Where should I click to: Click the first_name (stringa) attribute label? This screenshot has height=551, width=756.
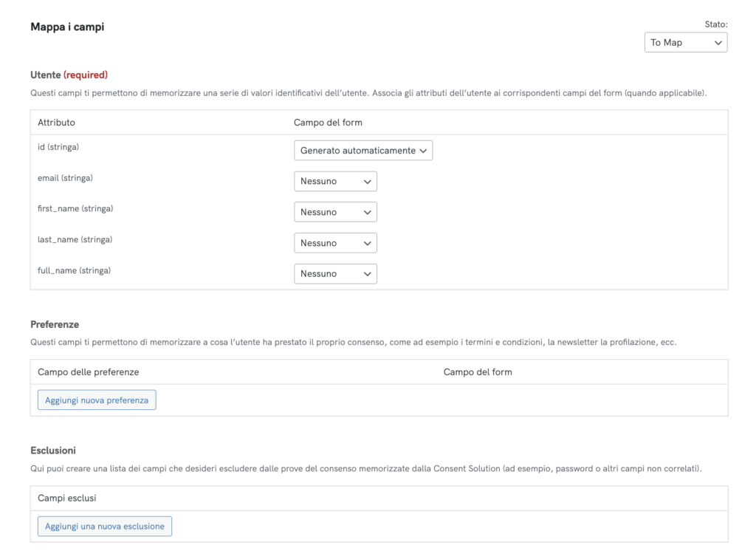click(x=75, y=209)
